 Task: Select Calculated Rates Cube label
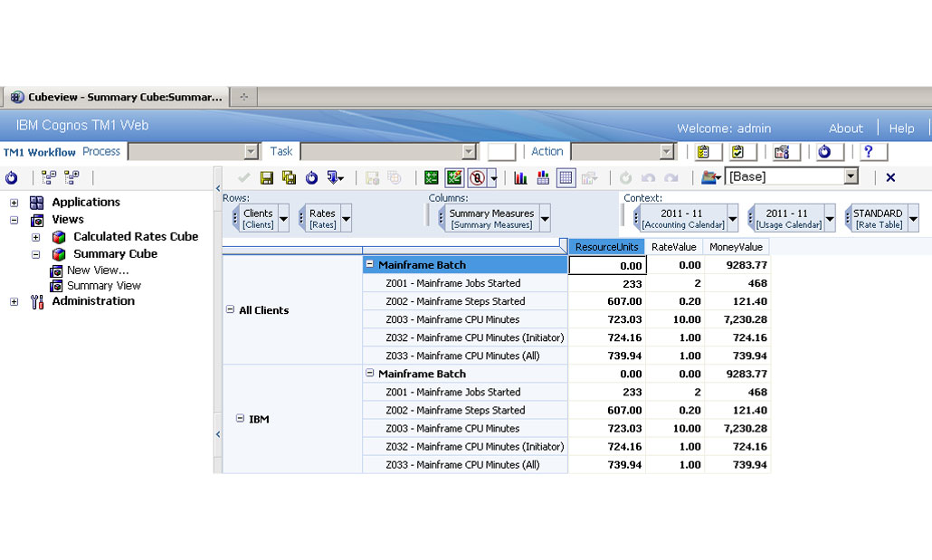pyautogui.click(x=136, y=237)
